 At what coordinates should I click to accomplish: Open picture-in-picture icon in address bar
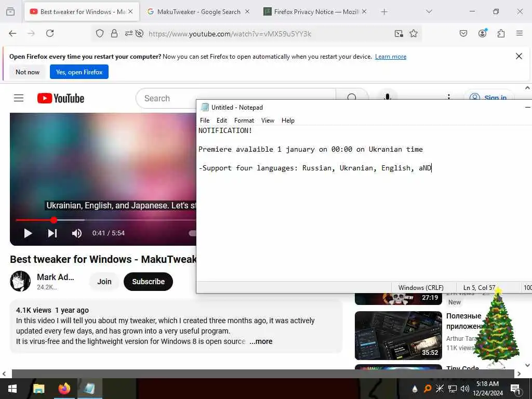(x=398, y=33)
